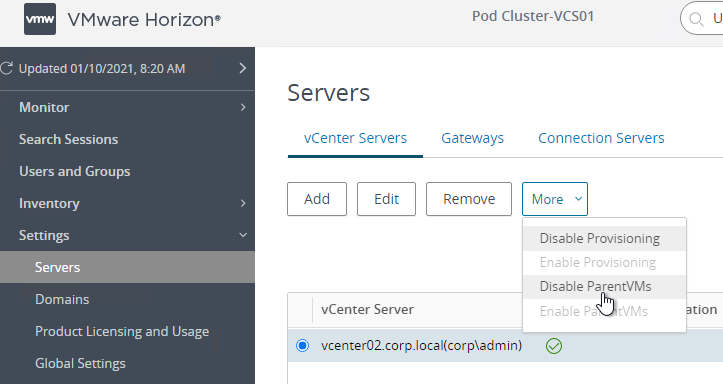Expand the Inventory section arrow
The height and width of the screenshot is (384, 723).
(243, 203)
